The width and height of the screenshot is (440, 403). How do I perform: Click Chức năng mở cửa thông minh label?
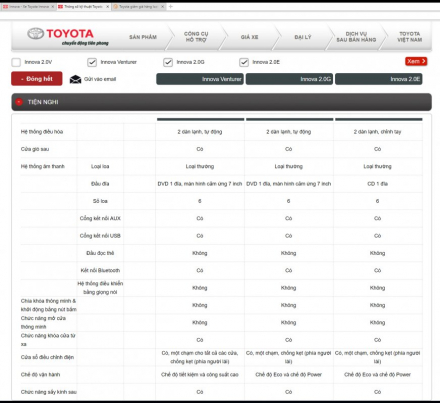coord(43,322)
